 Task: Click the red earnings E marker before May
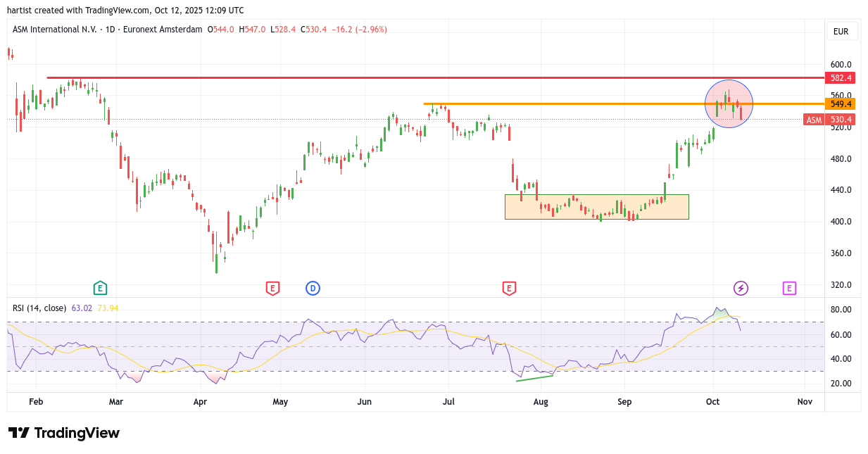[x=272, y=287]
